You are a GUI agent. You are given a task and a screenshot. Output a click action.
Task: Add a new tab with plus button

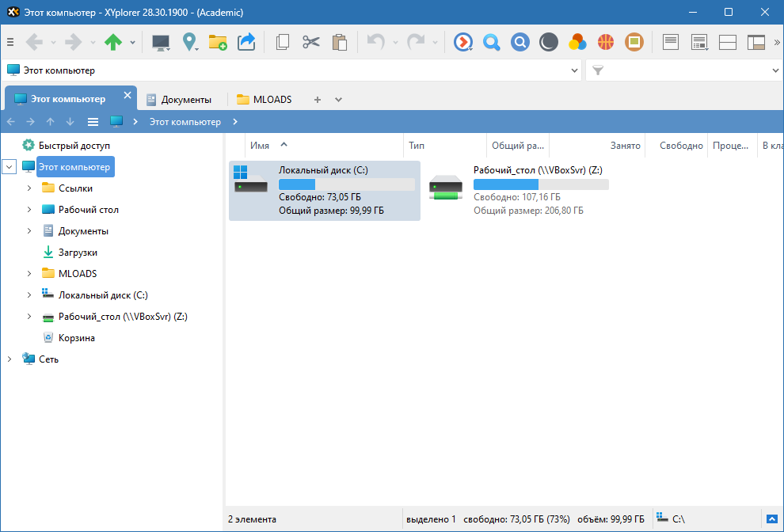[x=318, y=100]
